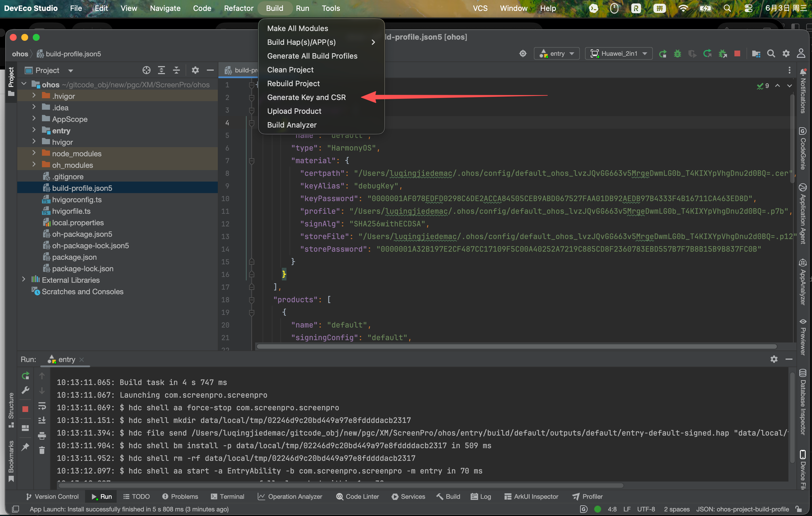Toggle read-only lock icon in status bar
This screenshot has width=812, height=516.
[x=798, y=509]
